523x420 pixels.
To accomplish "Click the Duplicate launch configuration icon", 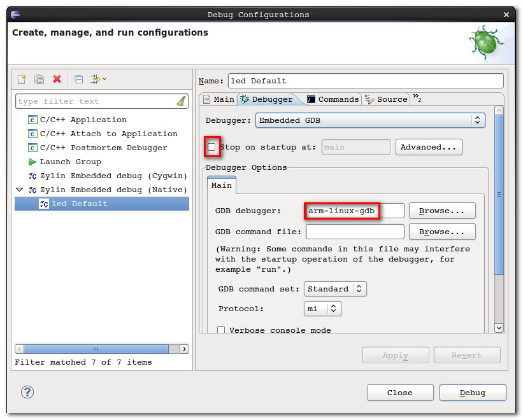I will [x=39, y=79].
